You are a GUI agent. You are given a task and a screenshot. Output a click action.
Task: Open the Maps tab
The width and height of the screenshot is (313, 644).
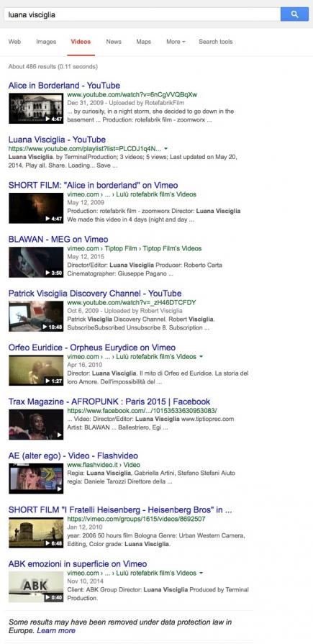pos(144,42)
